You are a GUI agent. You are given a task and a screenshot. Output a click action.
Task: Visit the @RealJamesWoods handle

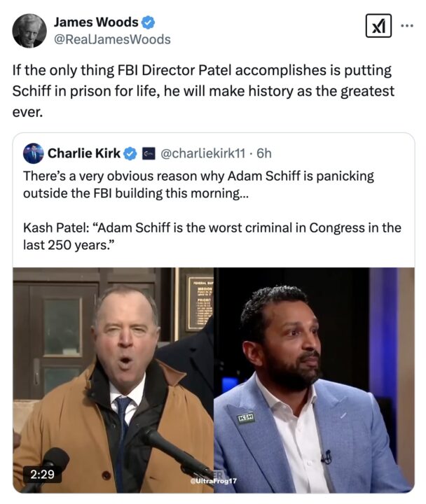(112, 39)
